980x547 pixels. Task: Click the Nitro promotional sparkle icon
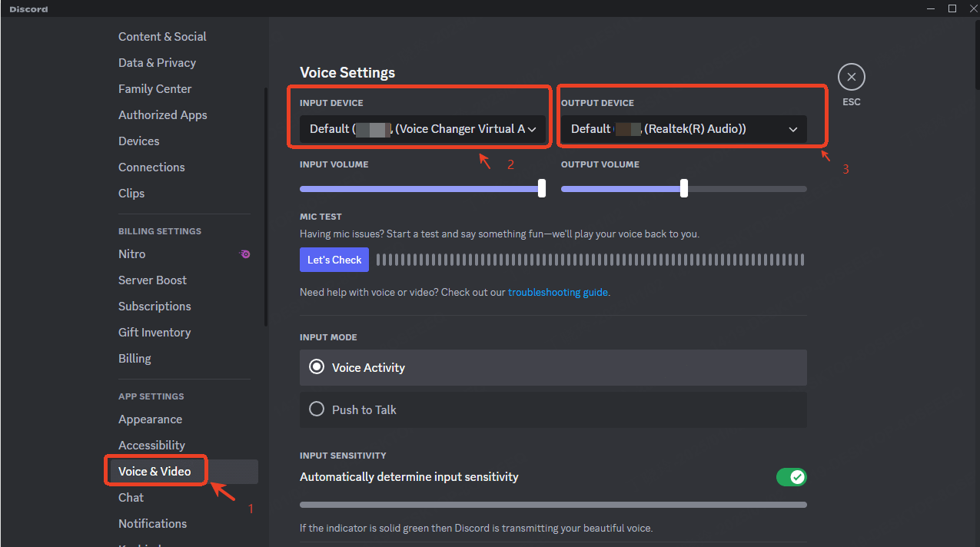(x=244, y=254)
